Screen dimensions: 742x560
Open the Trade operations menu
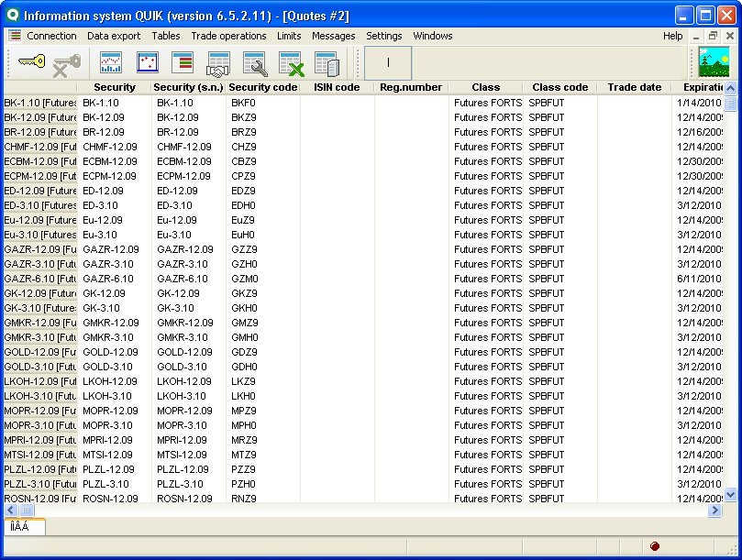point(228,36)
